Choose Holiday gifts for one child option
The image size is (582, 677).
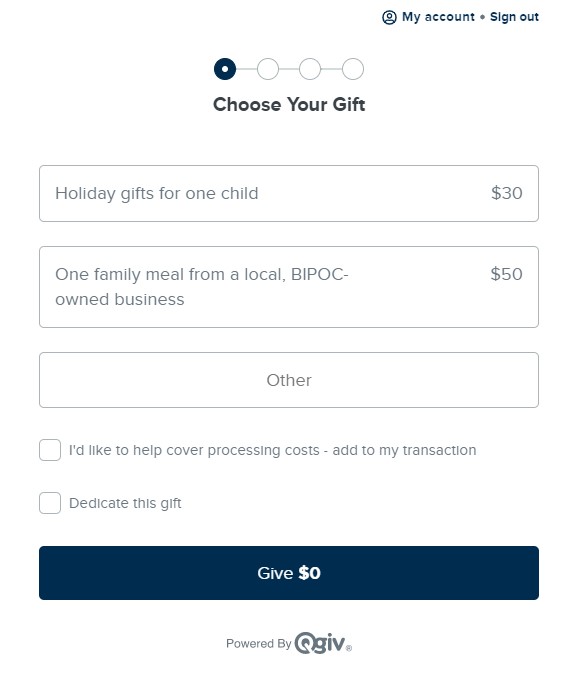point(289,193)
